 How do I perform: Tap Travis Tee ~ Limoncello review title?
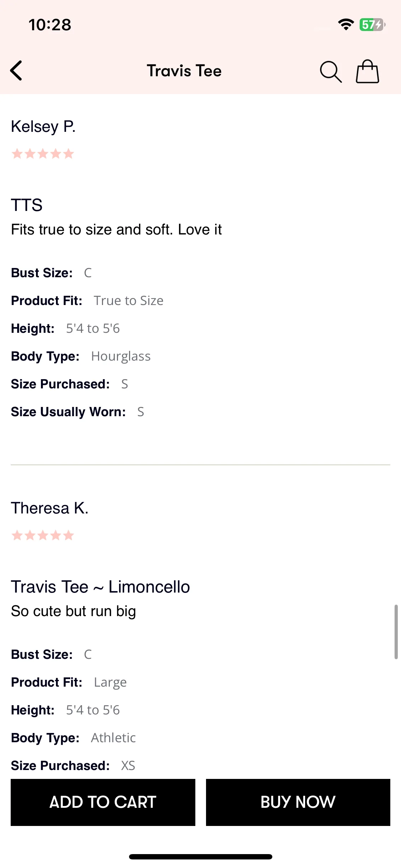100,587
